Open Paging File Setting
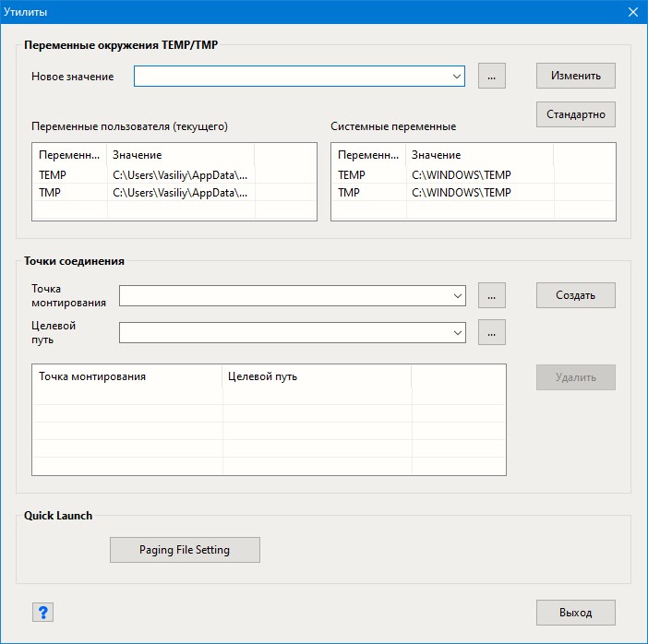The width and height of the screenshot is (648, 644). click(x=185, y=550)
